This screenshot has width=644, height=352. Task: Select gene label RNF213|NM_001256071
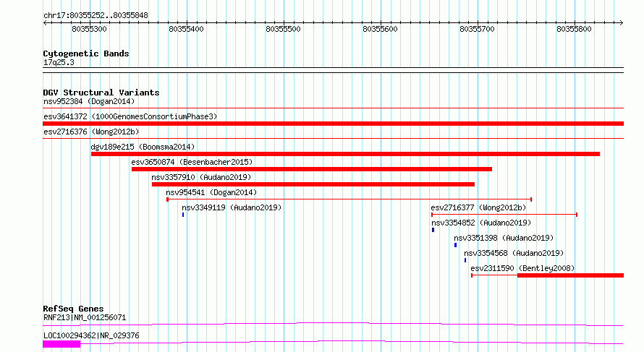point(85,317)
